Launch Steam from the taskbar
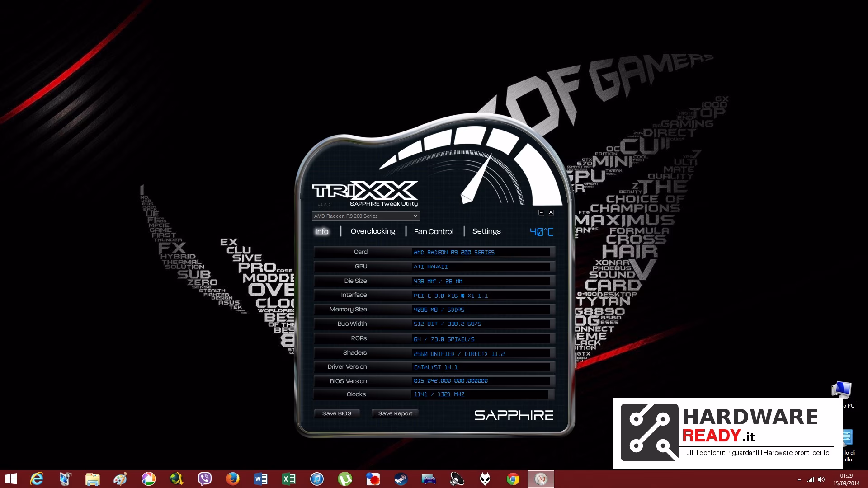Image resolution: width=868 pixels, height=488 pixels. [401, 479]
